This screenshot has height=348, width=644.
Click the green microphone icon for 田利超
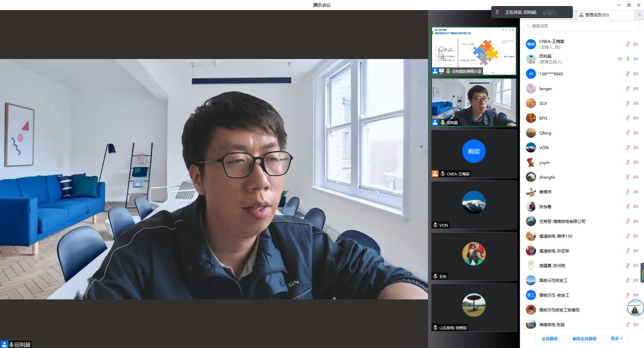coord(628,59)
